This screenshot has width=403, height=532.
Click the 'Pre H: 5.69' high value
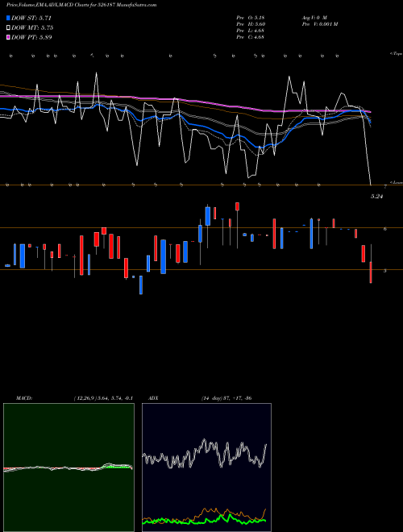[251, 24]
